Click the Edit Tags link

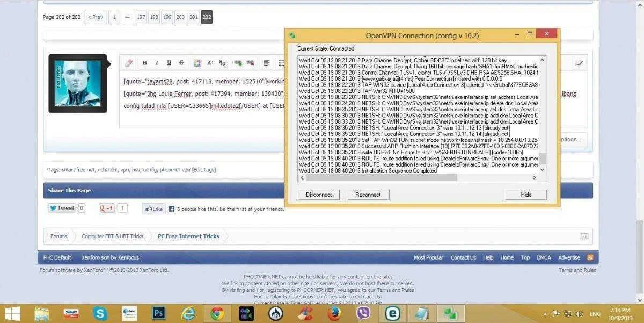tap(204, 170)
